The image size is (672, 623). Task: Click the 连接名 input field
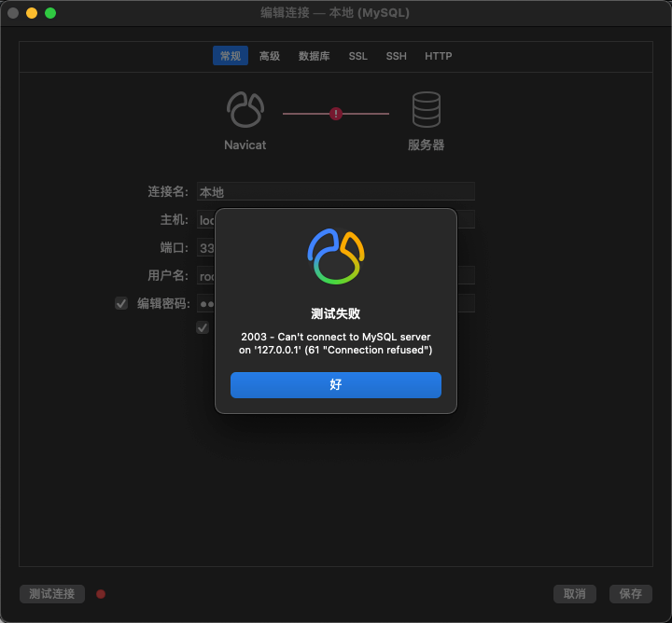[336, 191]
